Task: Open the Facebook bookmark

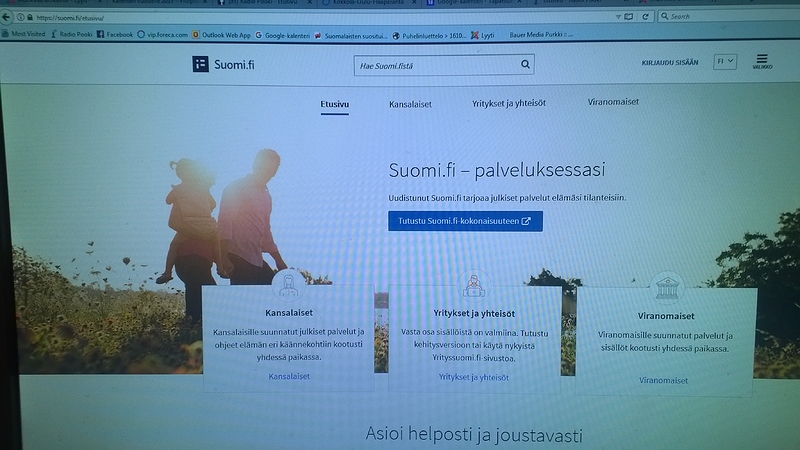Action: click(x=115, y=34)
